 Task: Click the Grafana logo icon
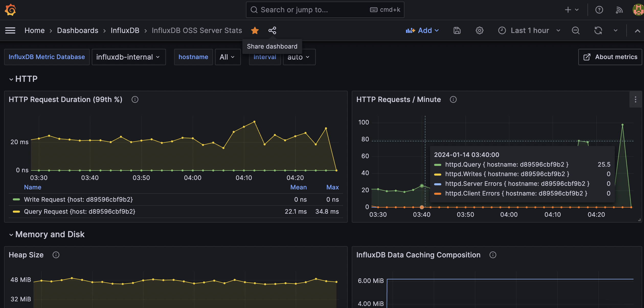coord(10,10)
